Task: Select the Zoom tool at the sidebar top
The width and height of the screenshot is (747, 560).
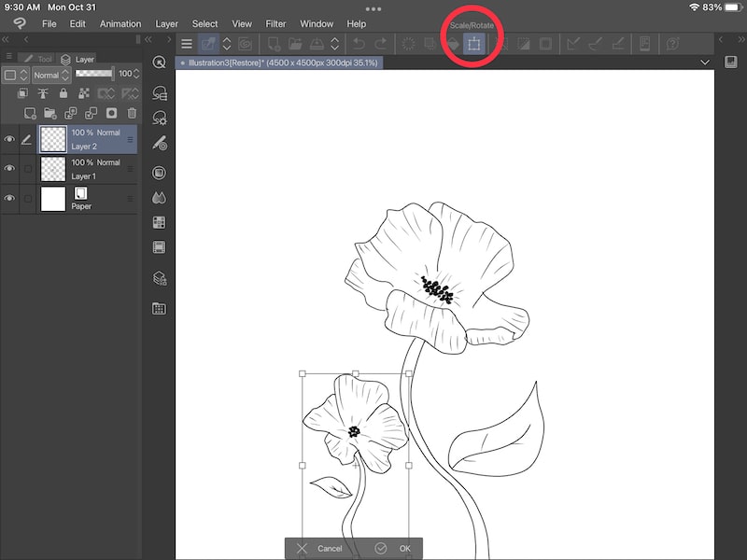Action: click(157, 63)
